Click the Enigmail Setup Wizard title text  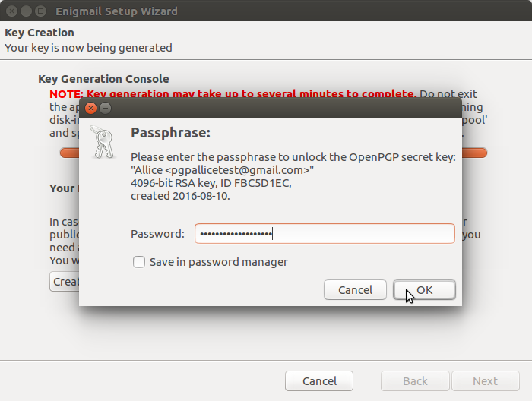click(x=116, y=11)
